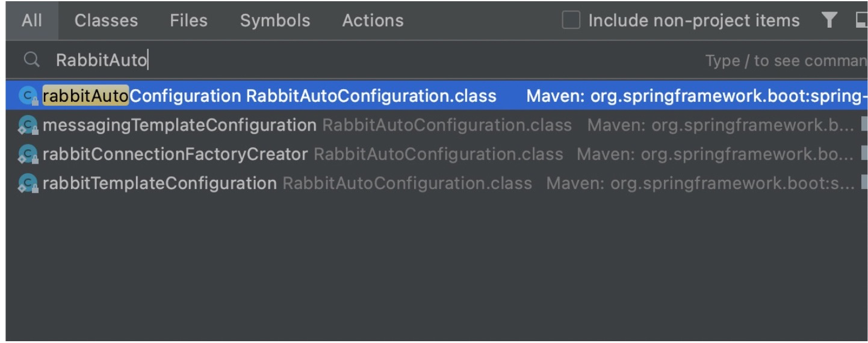
Task: Open the rabbitAutoConfiguration highlighted result
Action: [x=437, y=96]
